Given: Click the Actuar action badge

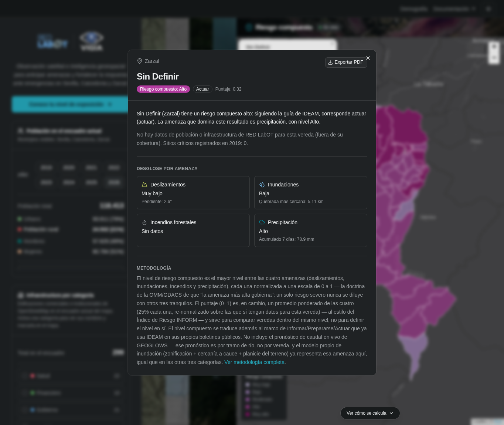Looking at the screenshot, I should pos(202,89).
